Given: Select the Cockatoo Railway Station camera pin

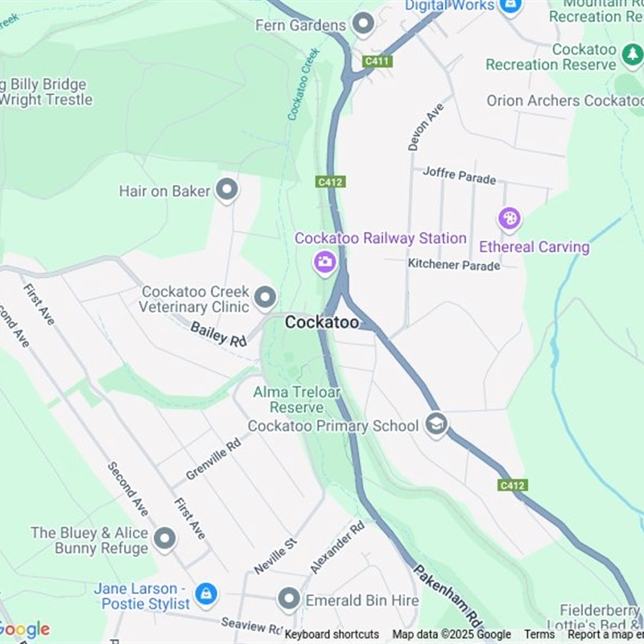Looking at the screenshot, I should (325, 262).
